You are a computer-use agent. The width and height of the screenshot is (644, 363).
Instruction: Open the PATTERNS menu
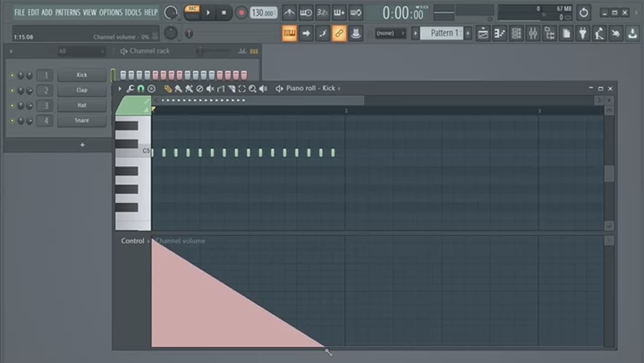point(67,12)
